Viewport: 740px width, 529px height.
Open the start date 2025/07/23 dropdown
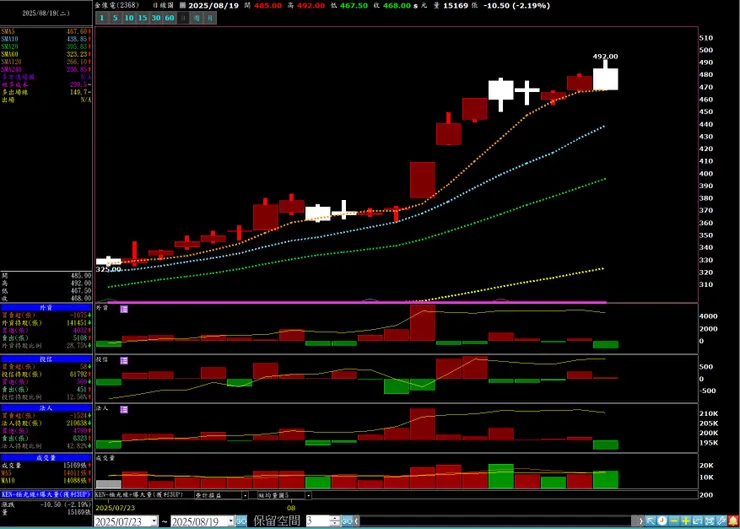coord(154,521)
